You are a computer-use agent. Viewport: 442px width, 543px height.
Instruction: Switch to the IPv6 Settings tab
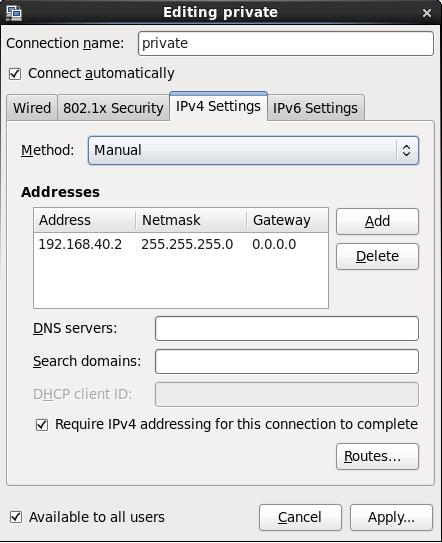click(x=315, y=108)
